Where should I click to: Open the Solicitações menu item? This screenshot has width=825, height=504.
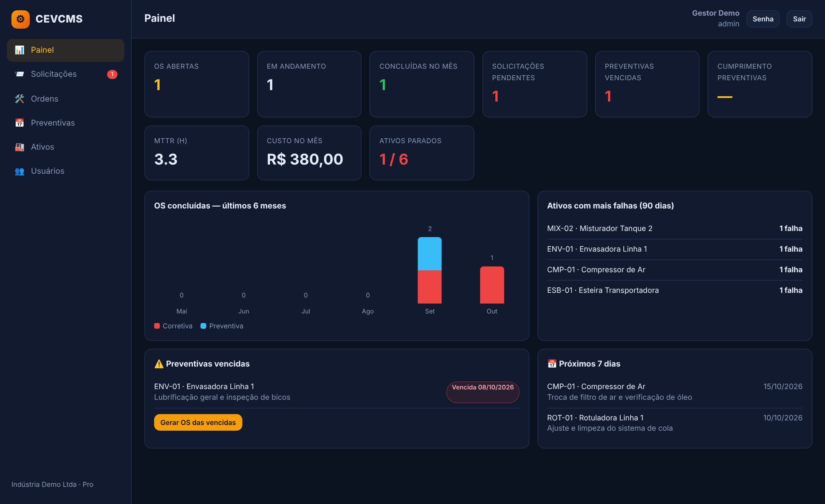[x=66, y=74]
